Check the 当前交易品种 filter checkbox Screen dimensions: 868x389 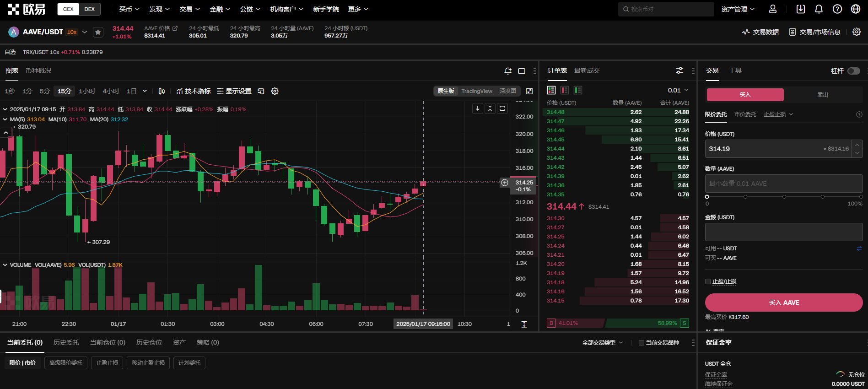pyautogui.click(x=642, y=343)
